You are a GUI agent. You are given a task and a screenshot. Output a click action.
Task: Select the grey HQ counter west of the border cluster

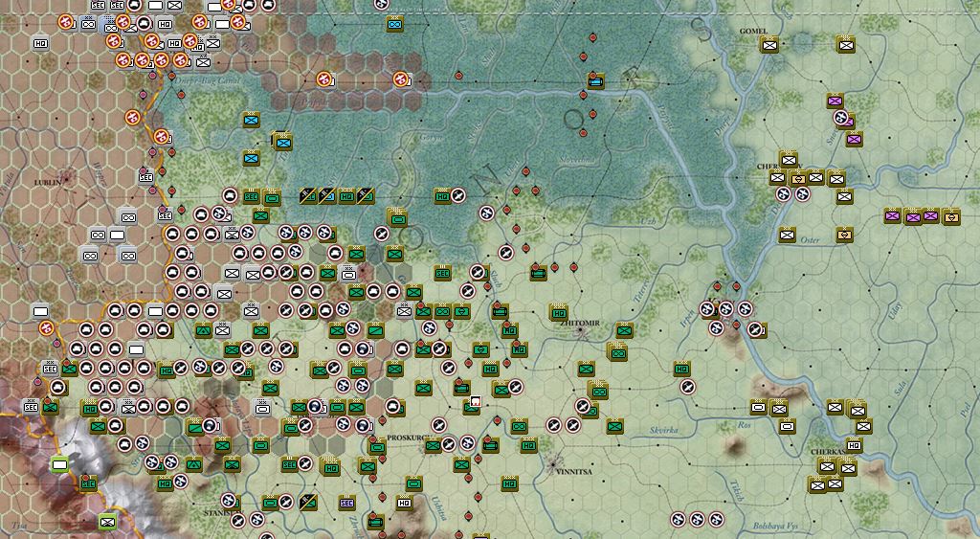(40, 44)
